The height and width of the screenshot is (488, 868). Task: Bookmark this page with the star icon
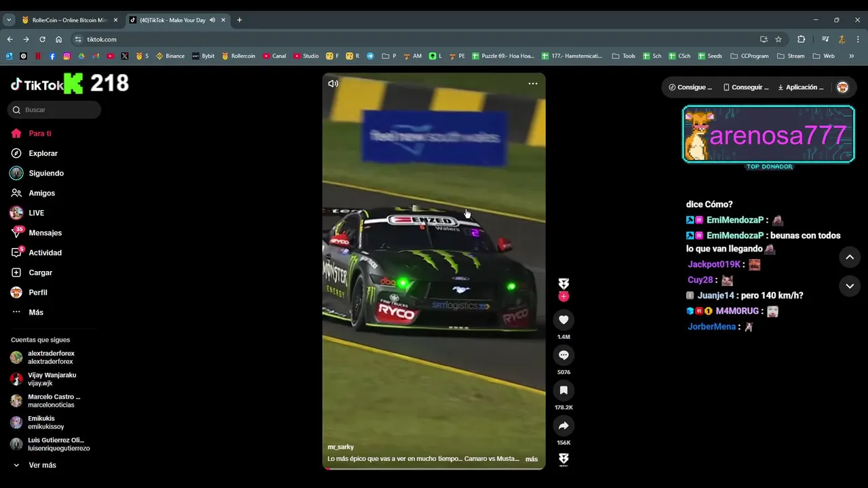coord(778,39)
